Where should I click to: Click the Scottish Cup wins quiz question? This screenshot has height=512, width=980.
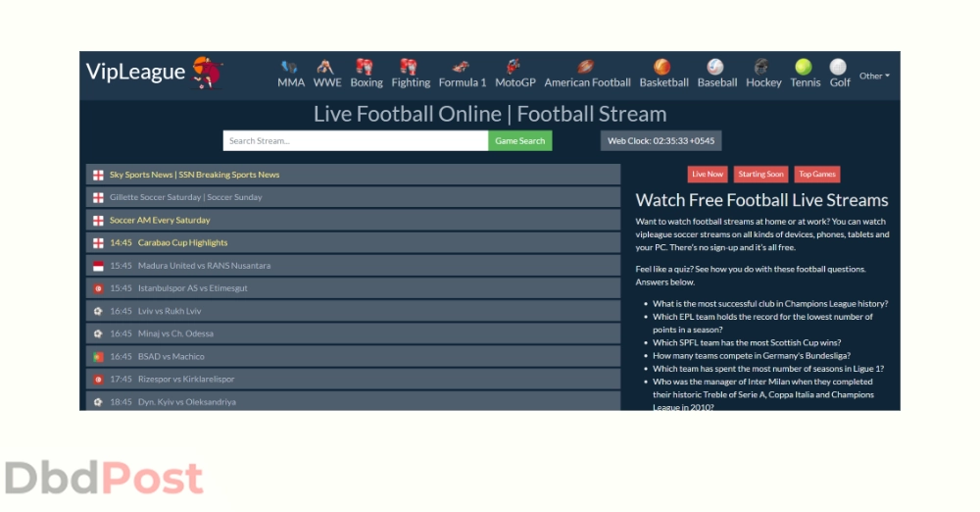click(x=747, y=342)
